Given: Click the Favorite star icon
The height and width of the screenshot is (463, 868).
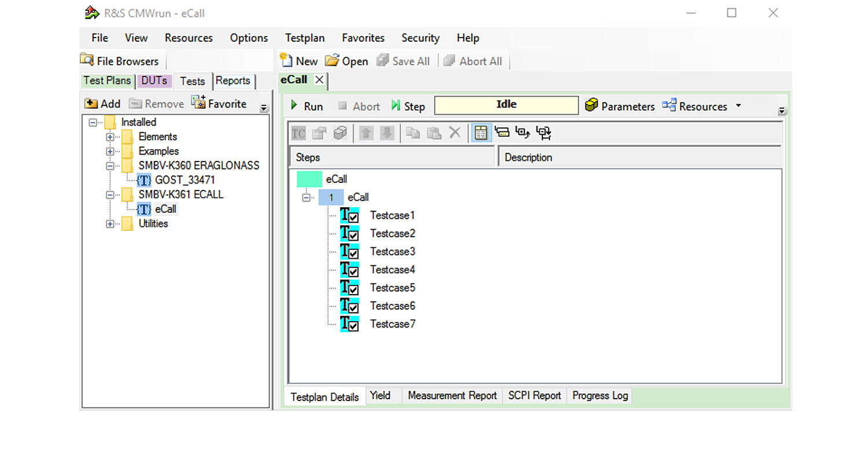Looking at the screenshot, I should [198, 103].
